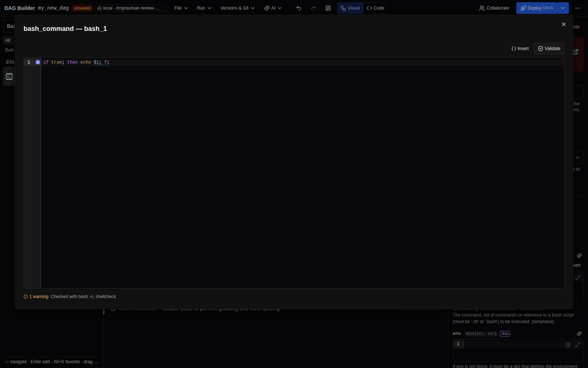Switch to Code view
This screenshot has width=588, height=368.
pos(375,8)
